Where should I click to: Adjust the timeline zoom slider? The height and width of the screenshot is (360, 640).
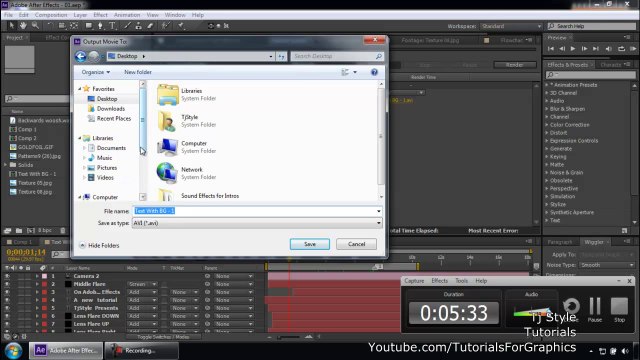[289, 337]
